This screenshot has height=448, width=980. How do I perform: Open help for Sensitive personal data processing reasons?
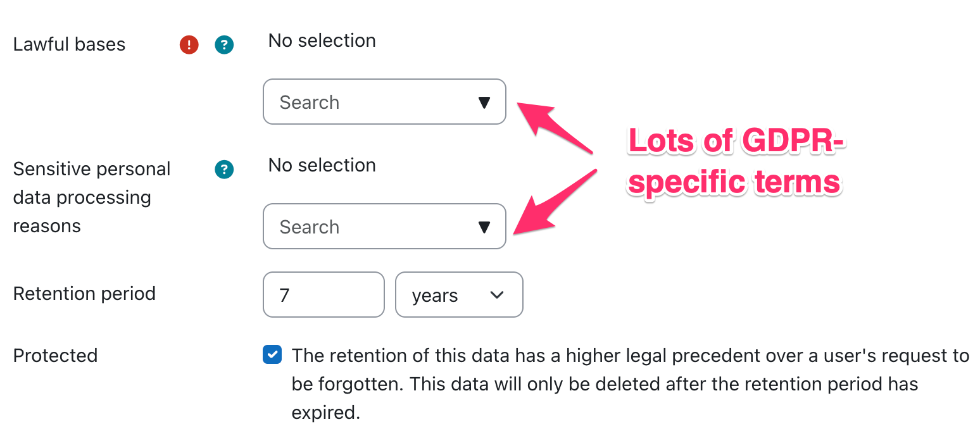[x=224, y=169]
